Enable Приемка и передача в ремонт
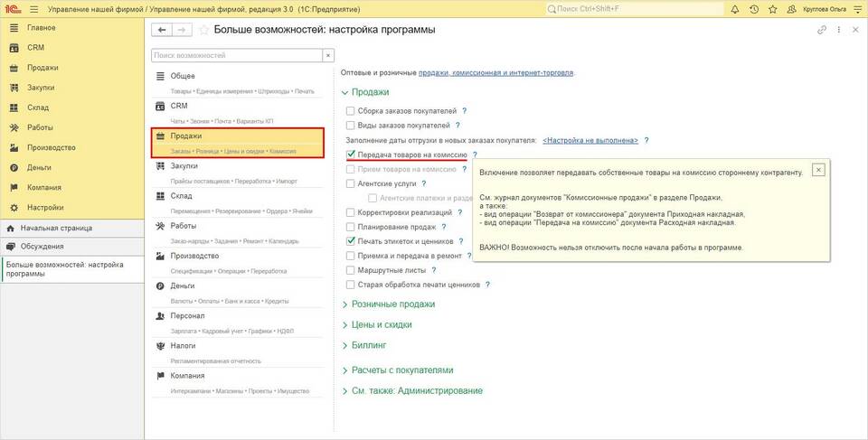 [x=351, y=256]
